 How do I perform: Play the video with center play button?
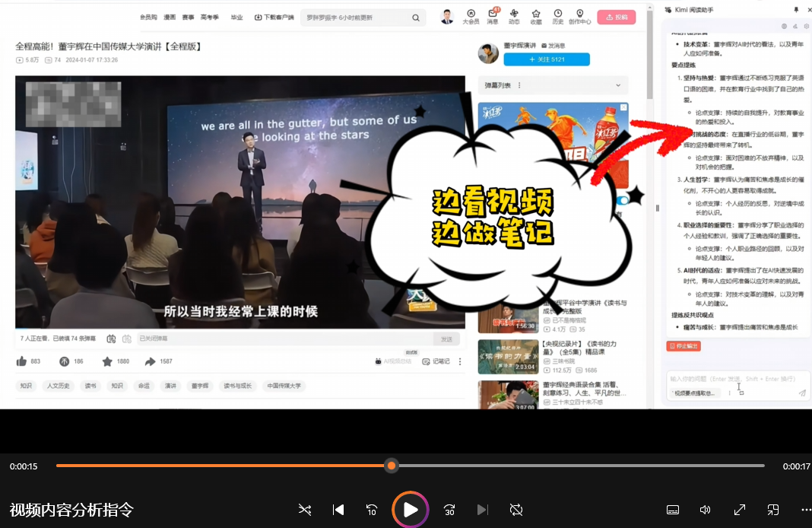410,510
